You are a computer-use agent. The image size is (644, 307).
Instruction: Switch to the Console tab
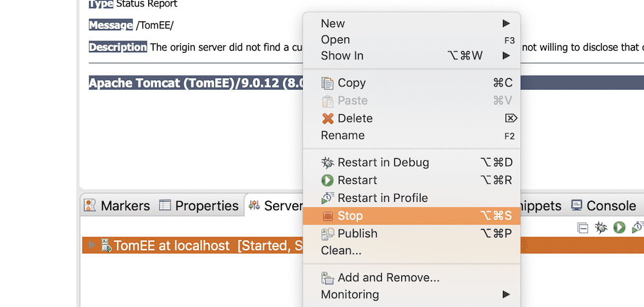click(604, 205)
